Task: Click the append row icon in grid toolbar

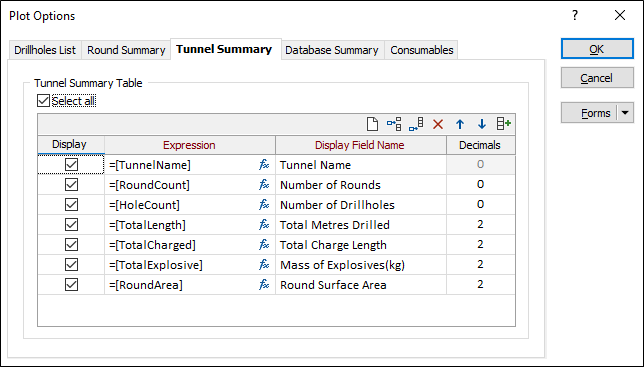Action: (x=416, y=124)
